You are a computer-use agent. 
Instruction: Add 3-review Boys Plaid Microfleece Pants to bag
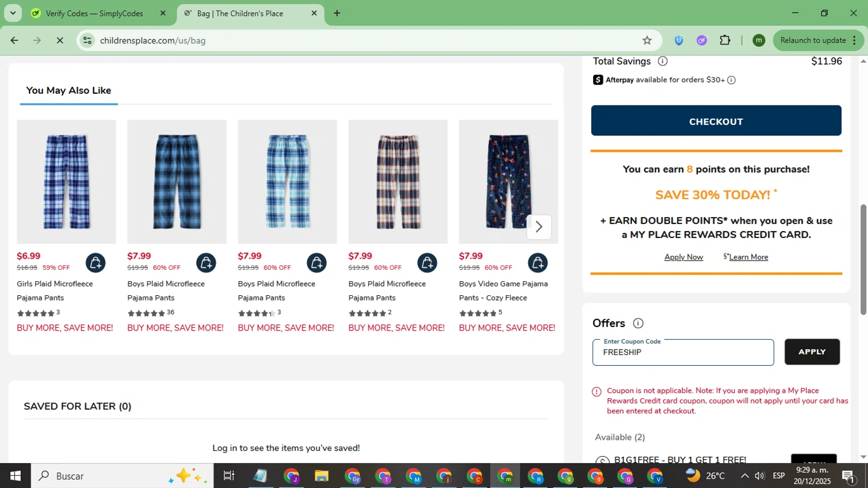click(x=317, y=263)
